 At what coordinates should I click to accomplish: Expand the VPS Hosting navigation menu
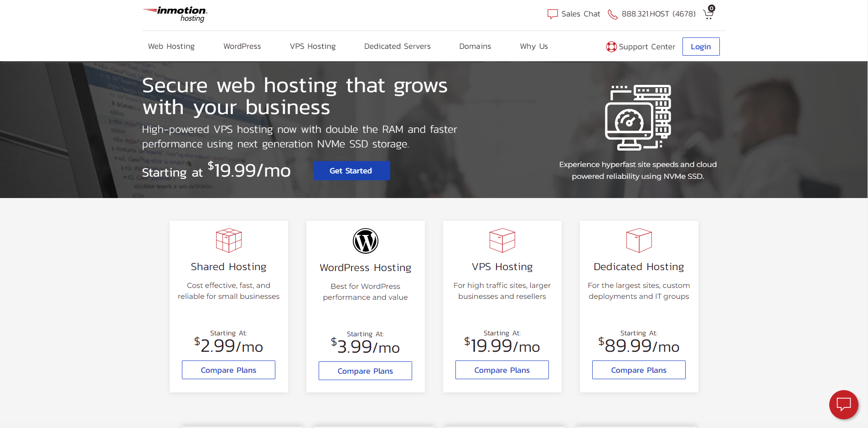tap(312, 46)
